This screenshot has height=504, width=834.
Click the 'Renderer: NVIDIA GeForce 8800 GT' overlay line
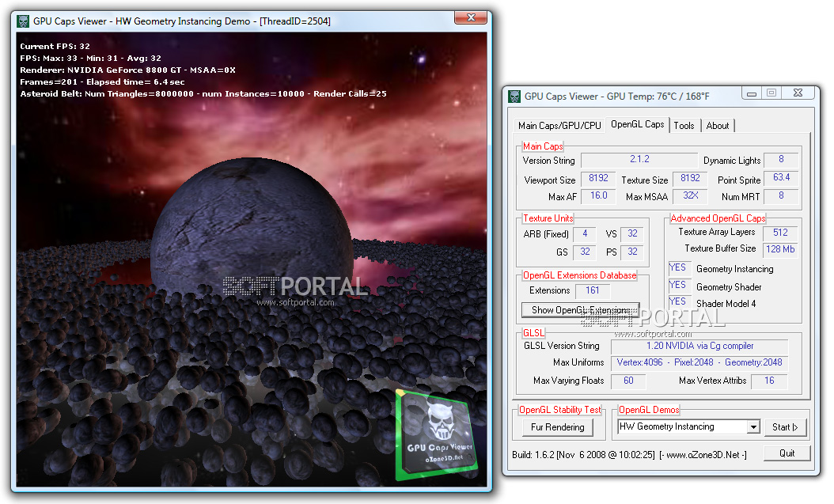click(127, 70)
